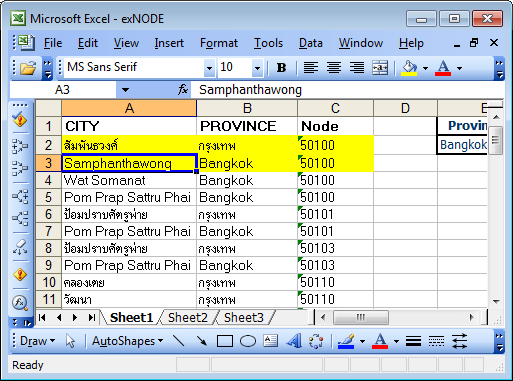Open the Help menu
Image resolution: width=513 pixels, height=381 pixels.
[x=411, y=43]
